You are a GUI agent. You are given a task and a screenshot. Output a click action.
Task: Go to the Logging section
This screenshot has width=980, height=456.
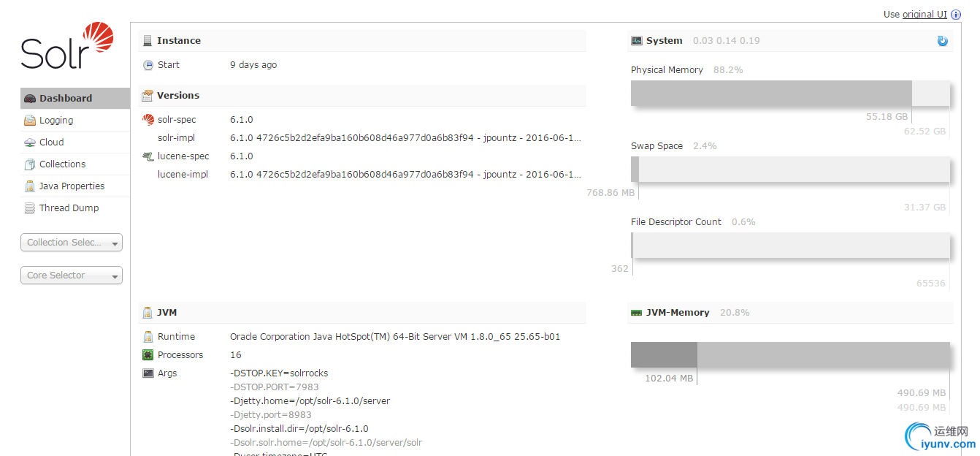75,121
